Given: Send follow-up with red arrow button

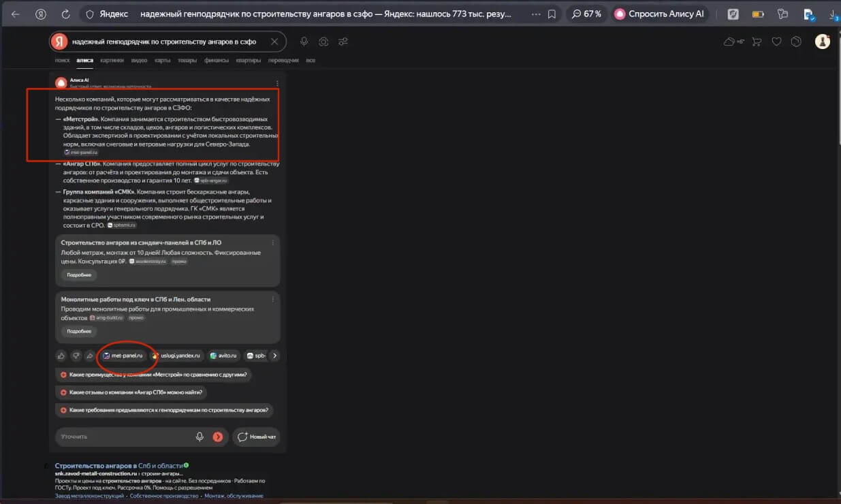Looking at the screenshot, I should pos(218,437).
